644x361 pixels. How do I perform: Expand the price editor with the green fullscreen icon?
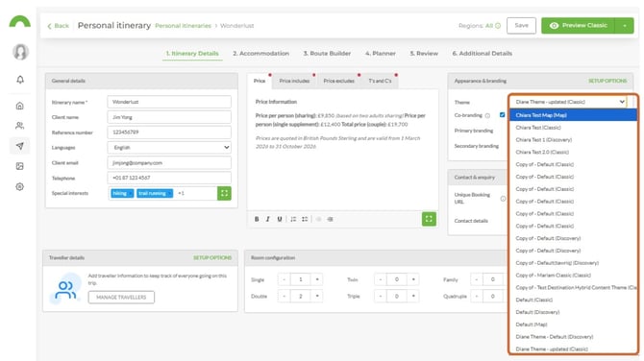(x=429, y=219)
